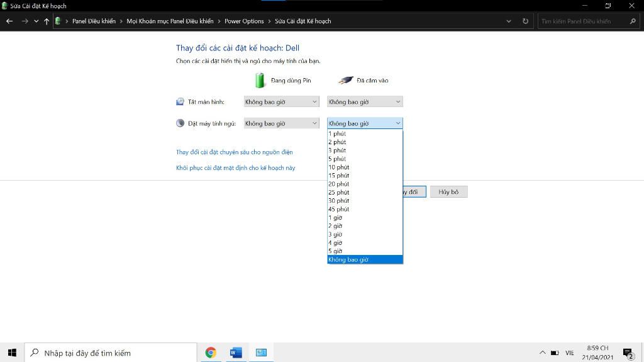
Task: Choose 5 giờ from the list
Action: point(365,251)
